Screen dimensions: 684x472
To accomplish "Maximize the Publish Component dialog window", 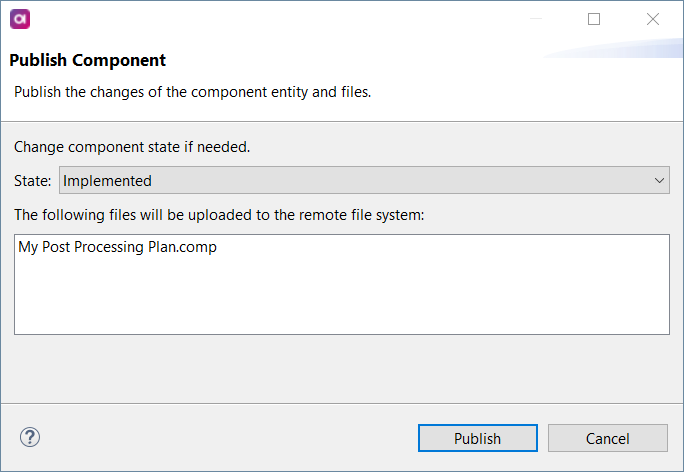I will click(594, 18).
